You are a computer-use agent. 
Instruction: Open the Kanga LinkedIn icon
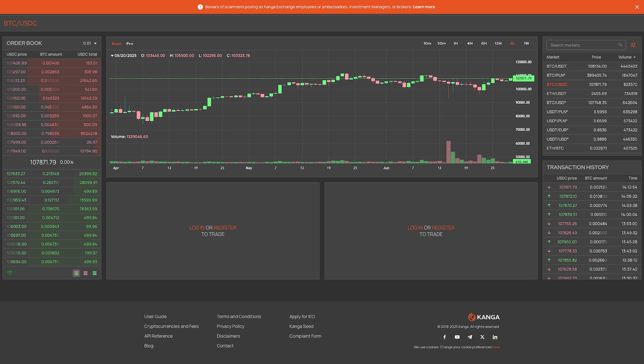[495, 337]
